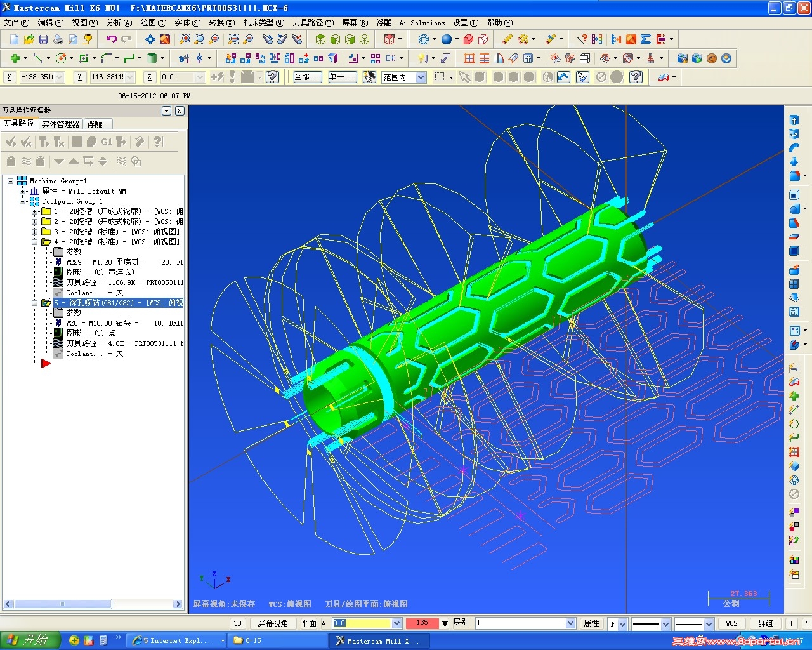Toggle toolpath display wavy lines icon
Image resolution: width=812 pixels, height=650 pixels.
(x=26, y=161)
